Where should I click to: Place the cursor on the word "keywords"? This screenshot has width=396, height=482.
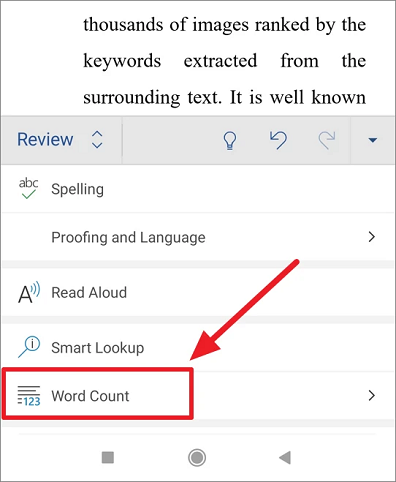[122, 61]
